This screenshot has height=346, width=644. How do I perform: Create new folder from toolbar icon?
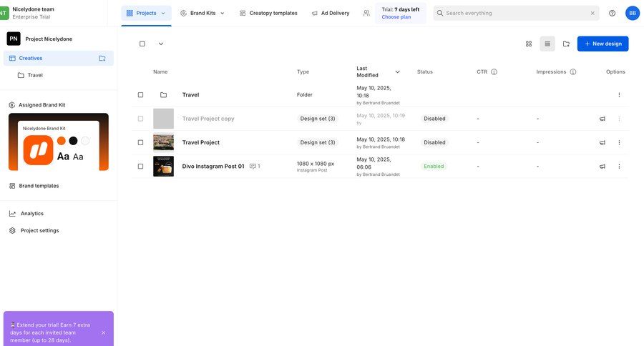click(567, 44)
